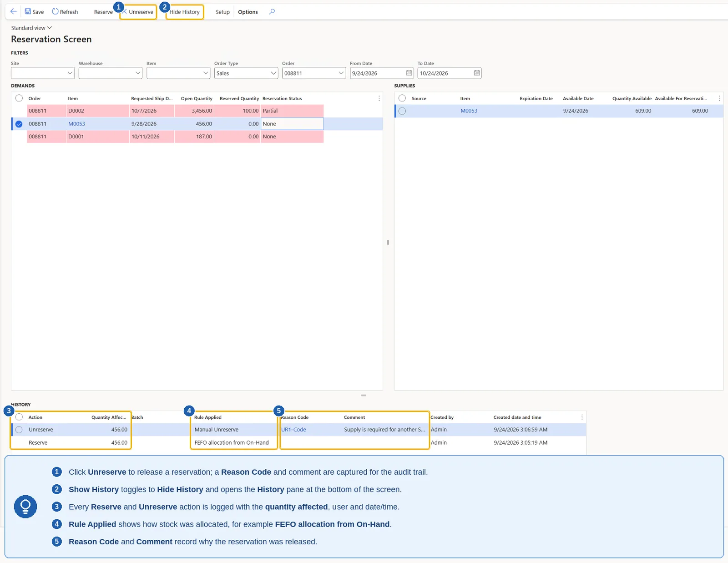Refresh the reservation screen
This screenshot has width=728, height=563.
coord(65,12)
